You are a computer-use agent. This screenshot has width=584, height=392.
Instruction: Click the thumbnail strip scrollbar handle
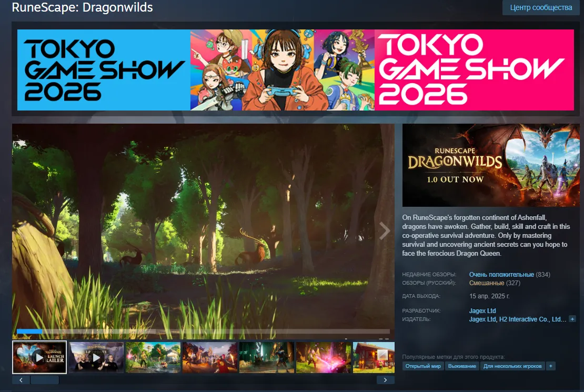44,380
